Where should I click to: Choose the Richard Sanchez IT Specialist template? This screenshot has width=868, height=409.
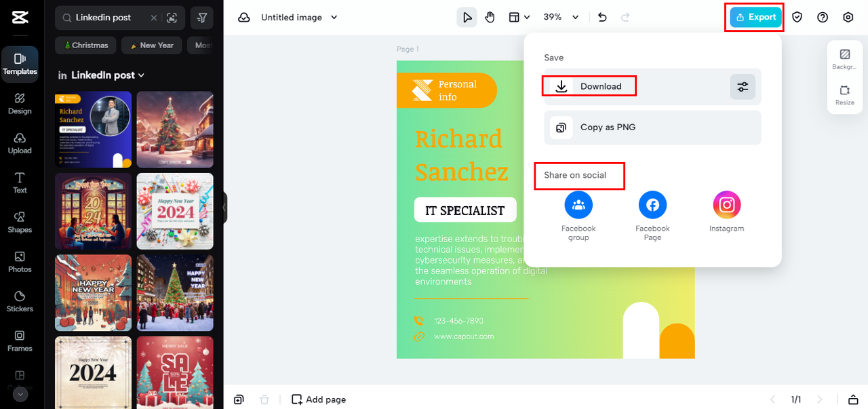(93, 130)
